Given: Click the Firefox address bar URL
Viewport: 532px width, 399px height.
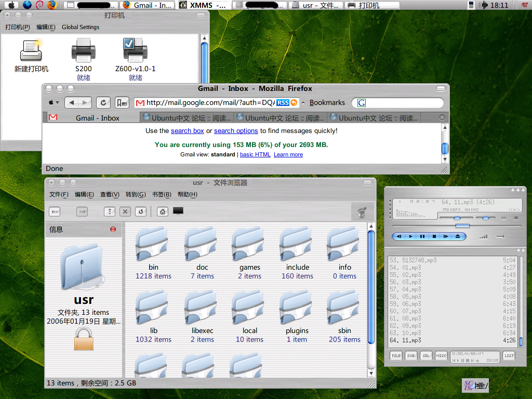Looking at the screenshot, I should coord(210,102).
